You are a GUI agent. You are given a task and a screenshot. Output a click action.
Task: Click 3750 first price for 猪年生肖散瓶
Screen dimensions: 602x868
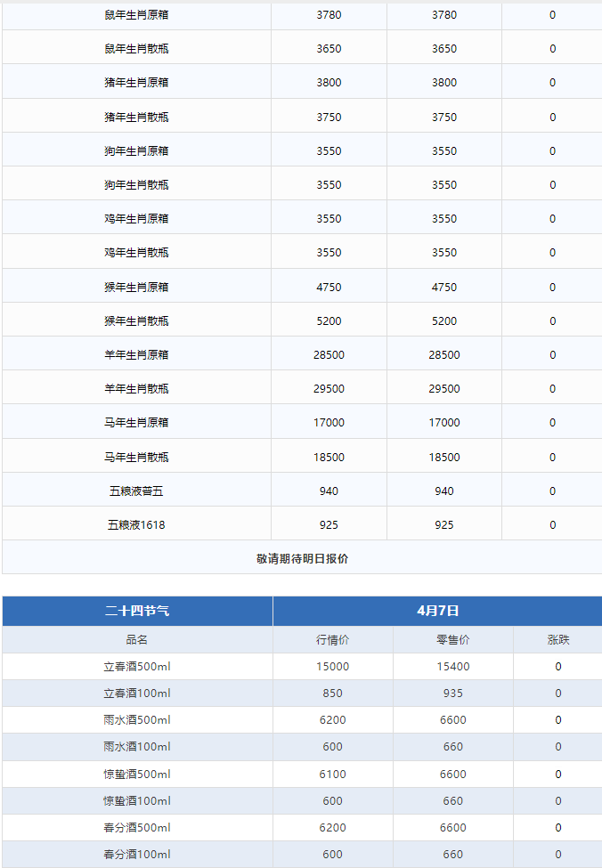point(329,118)
